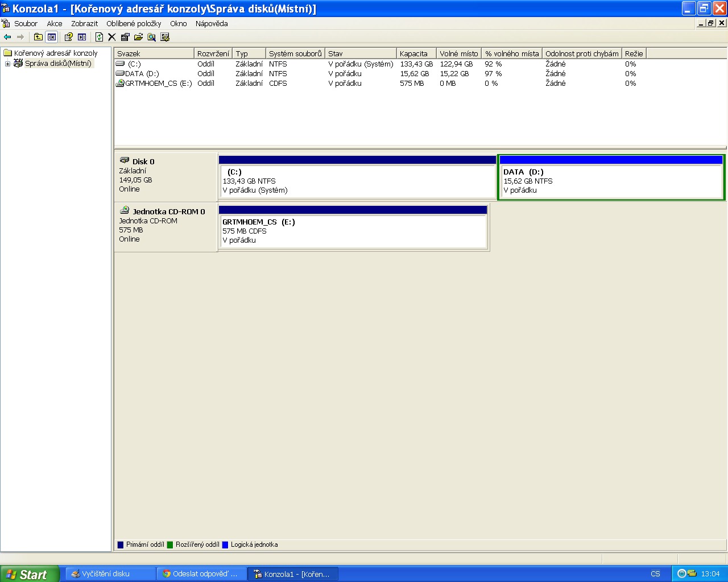The width and height of the screenshot is (728, 582).
Task: Sort by the Systém souborů column header
Action: point(295,53)
